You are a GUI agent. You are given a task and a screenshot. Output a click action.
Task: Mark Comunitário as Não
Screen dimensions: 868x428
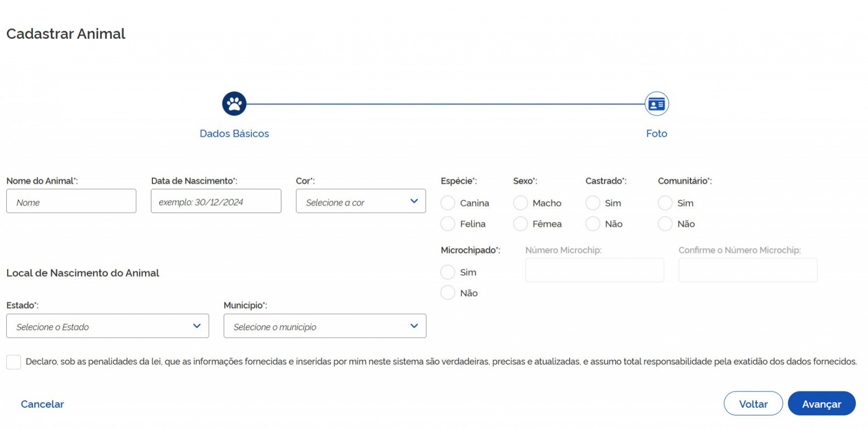pyautogui.click(x=665, y=224)
